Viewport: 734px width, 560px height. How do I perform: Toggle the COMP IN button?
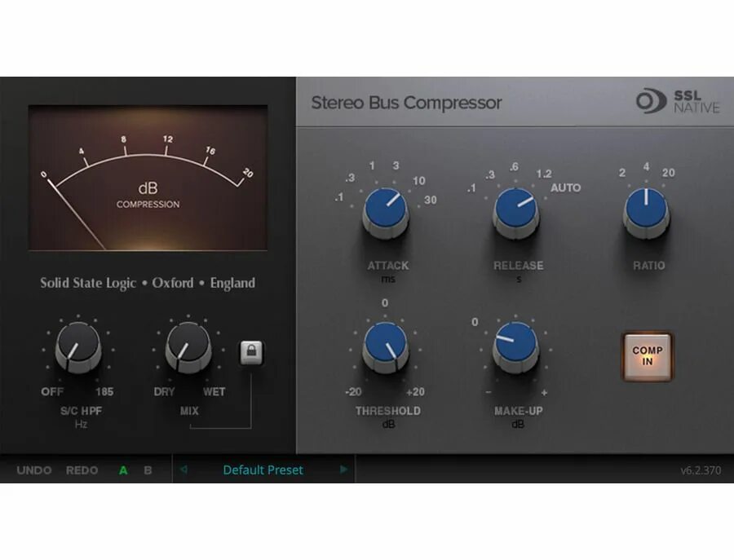647,356
